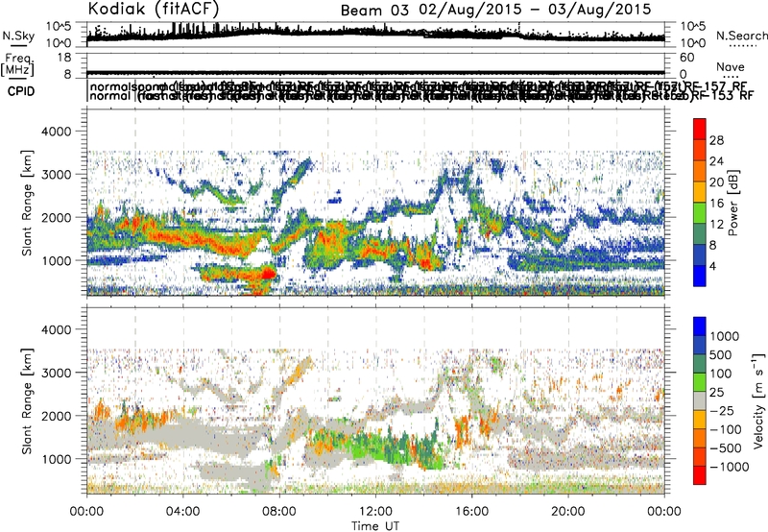Click the '08:00' time axis tick label
The height and width of the screenshot is (532, 768).
[279, 512]
